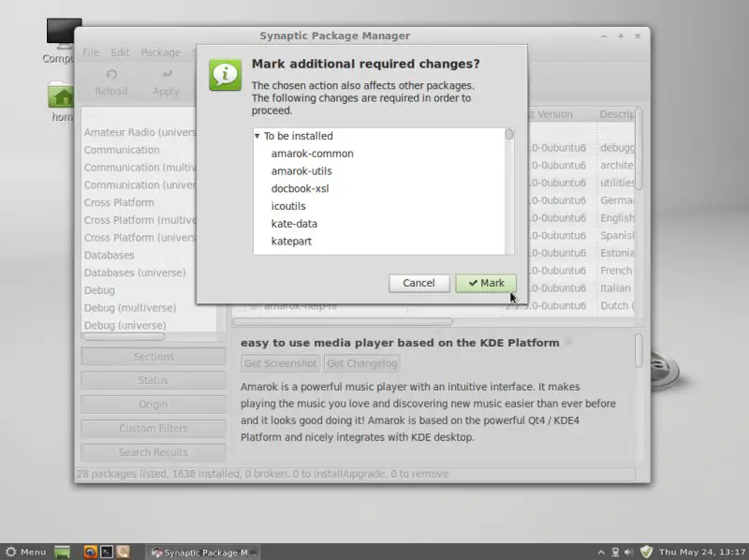Launch Firefox from the taskbar
The height and width of the screenshot is (560, 749).
click(x=90, y=552)
